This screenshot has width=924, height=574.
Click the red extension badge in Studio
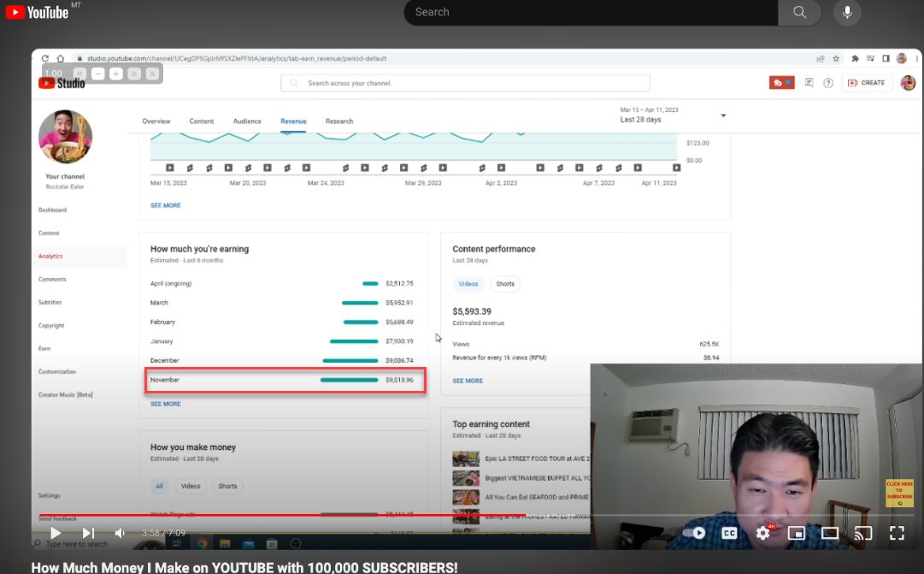click(782, 83)
